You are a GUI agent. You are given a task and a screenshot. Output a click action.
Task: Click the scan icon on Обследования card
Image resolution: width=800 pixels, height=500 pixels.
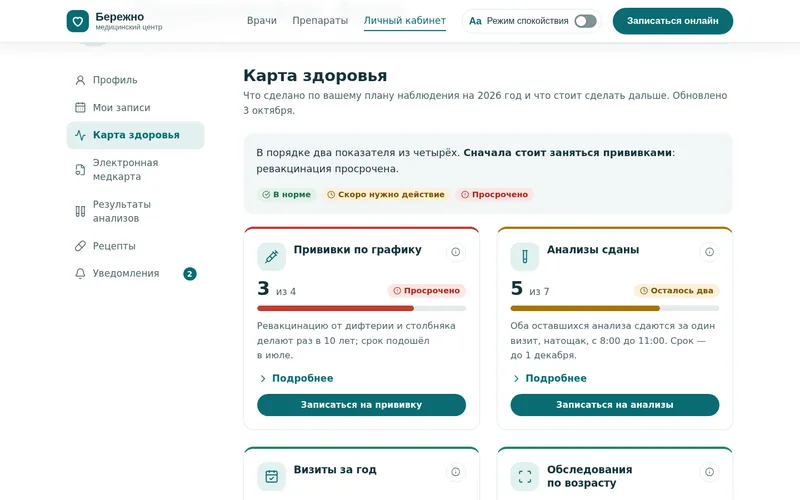coord(524,476)
